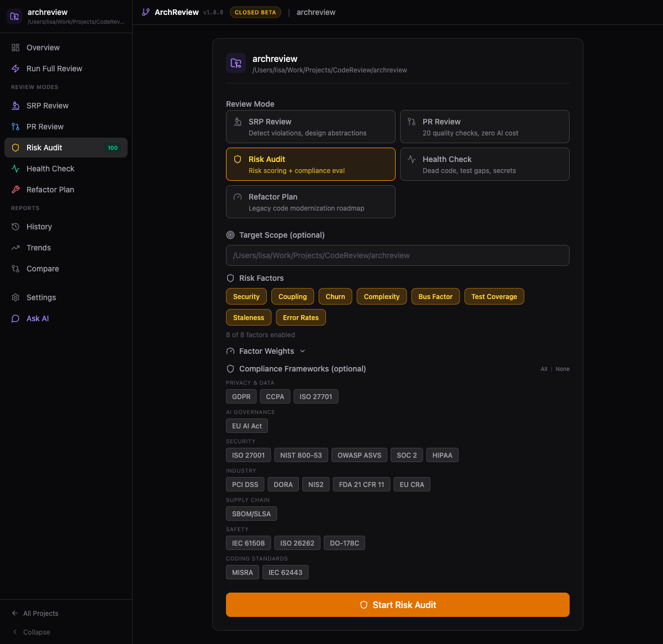The height and width of the screenshot is (644, 663).
Task: Click the Target Scope path input field
Action: pyautogui.click(x=397, y=255)
